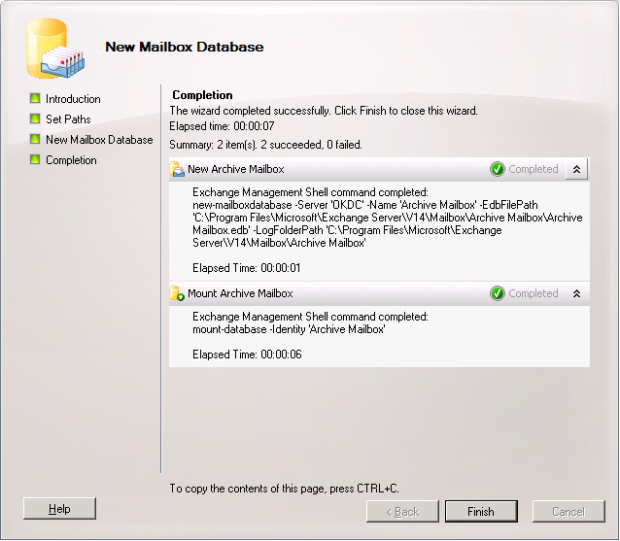The image size is (620, 541).
Task: Click the press CTRL+C copy hint text
Action: [284, 489]
